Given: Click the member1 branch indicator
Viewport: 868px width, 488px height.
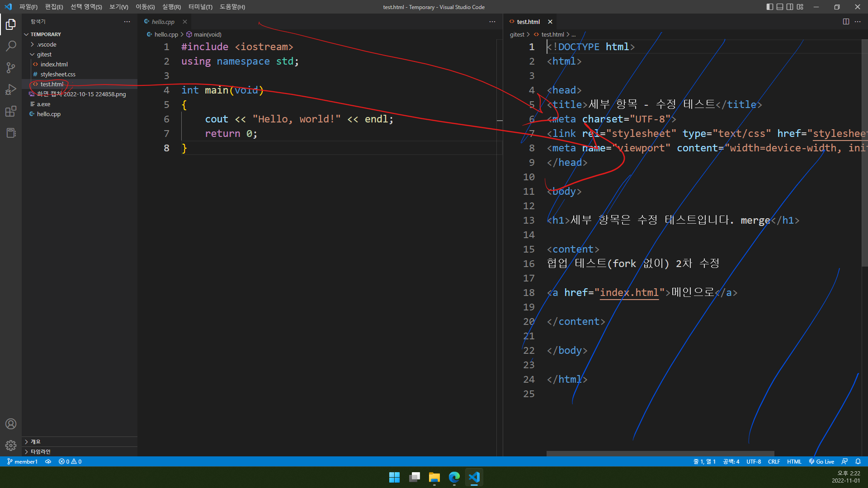Looking at the screenshot, I should click(x=22, y=461).
